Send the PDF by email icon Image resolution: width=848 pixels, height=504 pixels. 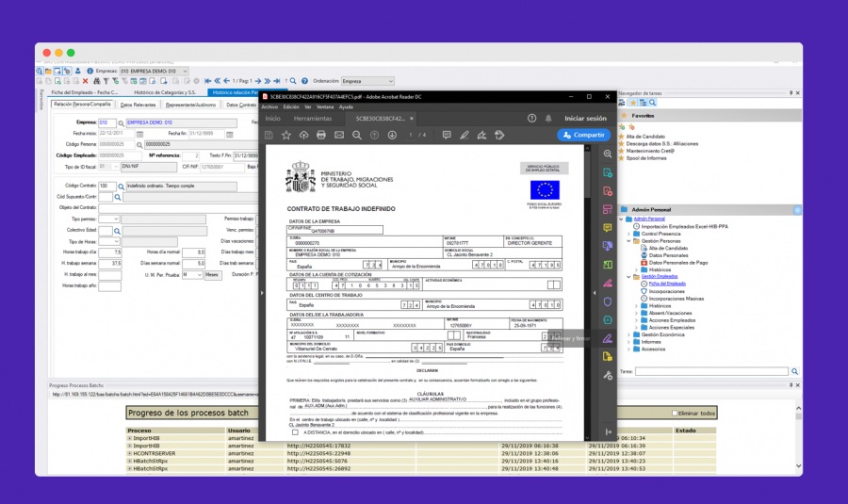(x=339, y=136)
